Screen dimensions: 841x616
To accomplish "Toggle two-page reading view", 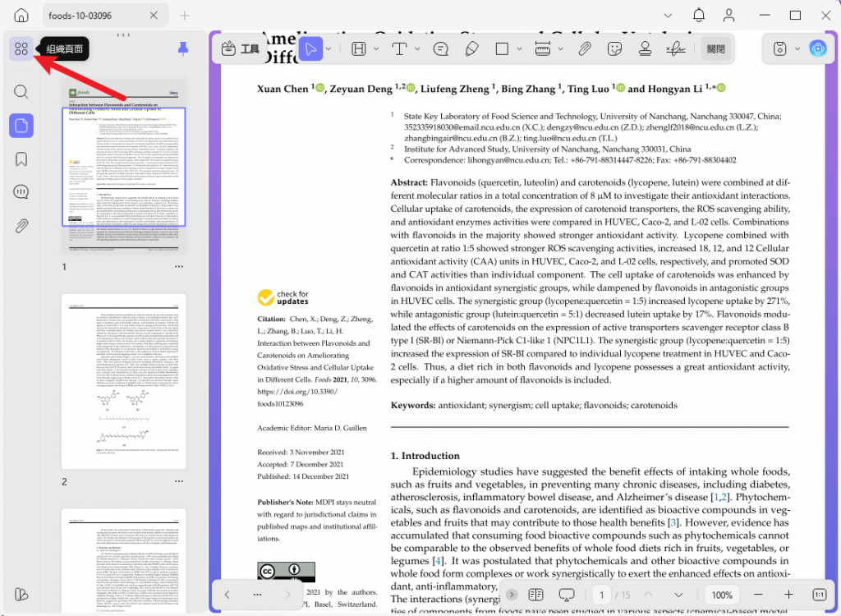I will pos(535,595).
